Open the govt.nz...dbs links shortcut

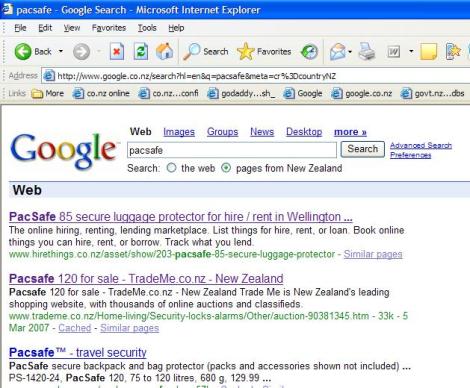432,94
